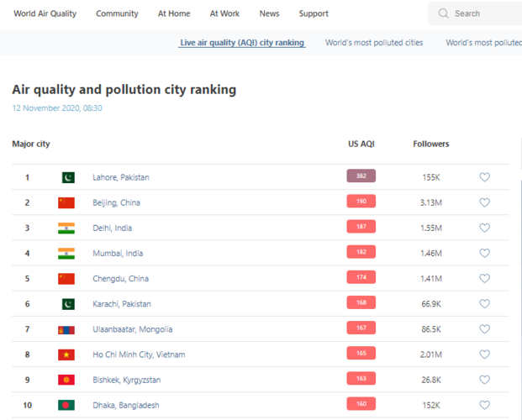Viewport: 522px width, 420px height.
Task: Click the heart icon beside Mumbai
Action: click(484, 253)
